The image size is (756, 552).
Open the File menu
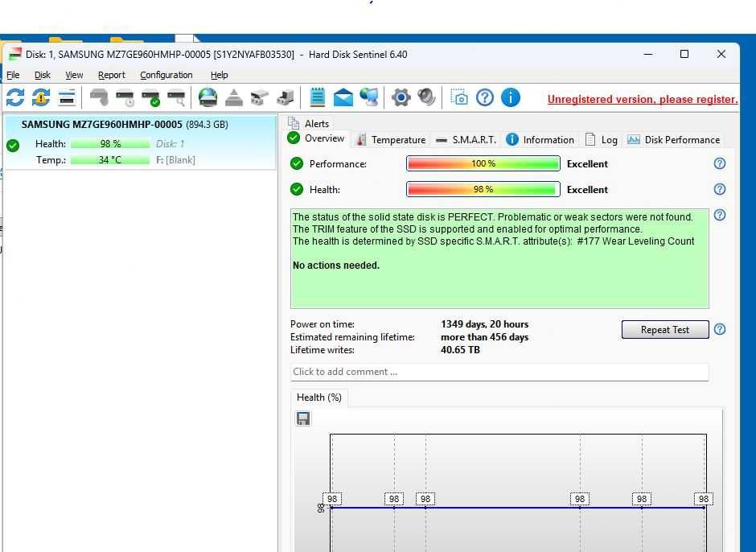13,75
